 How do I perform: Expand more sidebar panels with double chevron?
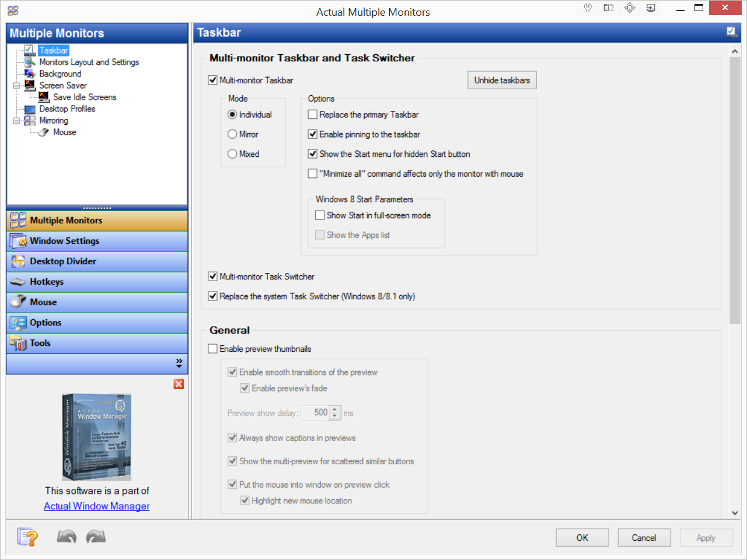[x=179, y=363]
